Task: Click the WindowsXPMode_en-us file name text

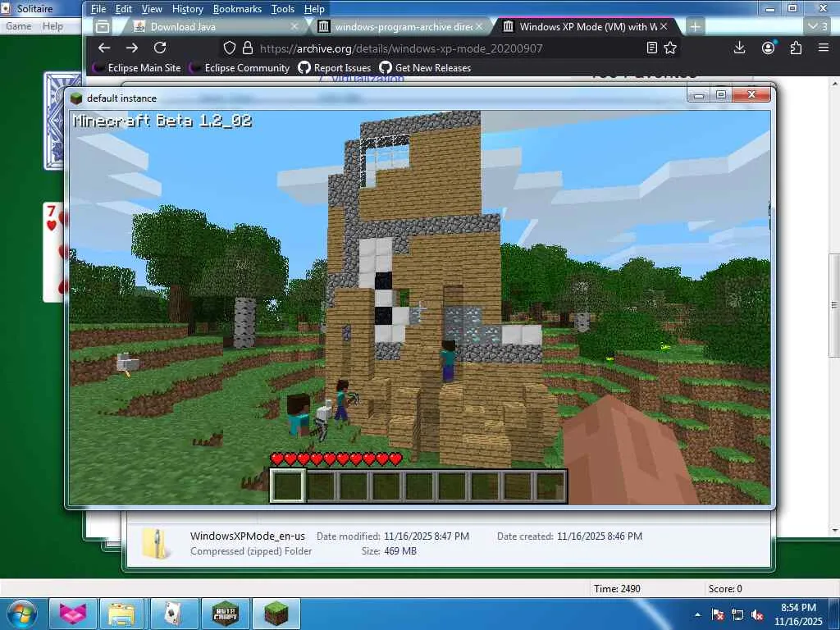Action: coord(248,536)
